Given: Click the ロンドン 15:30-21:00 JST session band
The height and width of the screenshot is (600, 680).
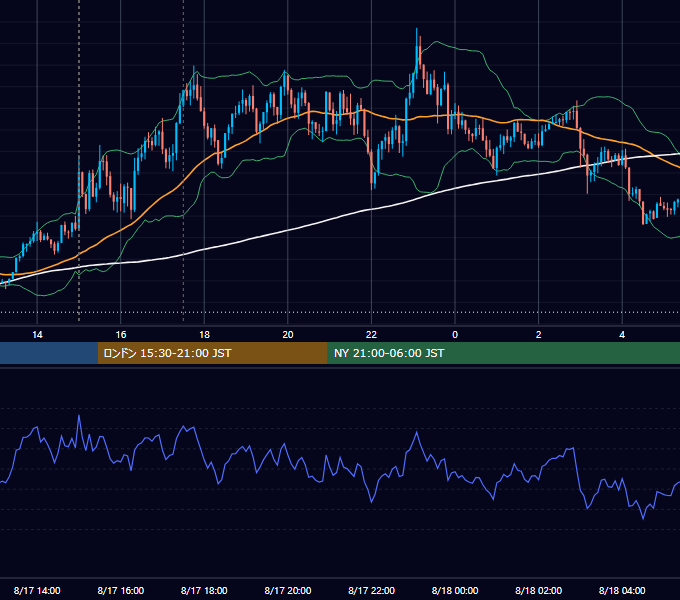Looking at the screenshot, I should pos(212,353).
